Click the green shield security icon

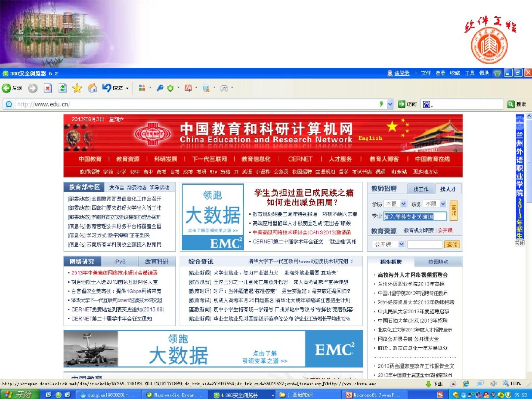tap(170, 88)
